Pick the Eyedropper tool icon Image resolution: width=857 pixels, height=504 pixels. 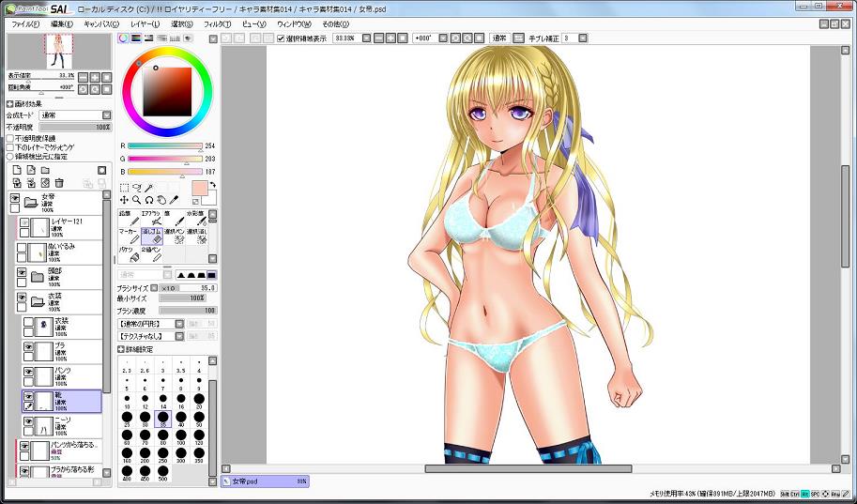click(x=176, y=200)
